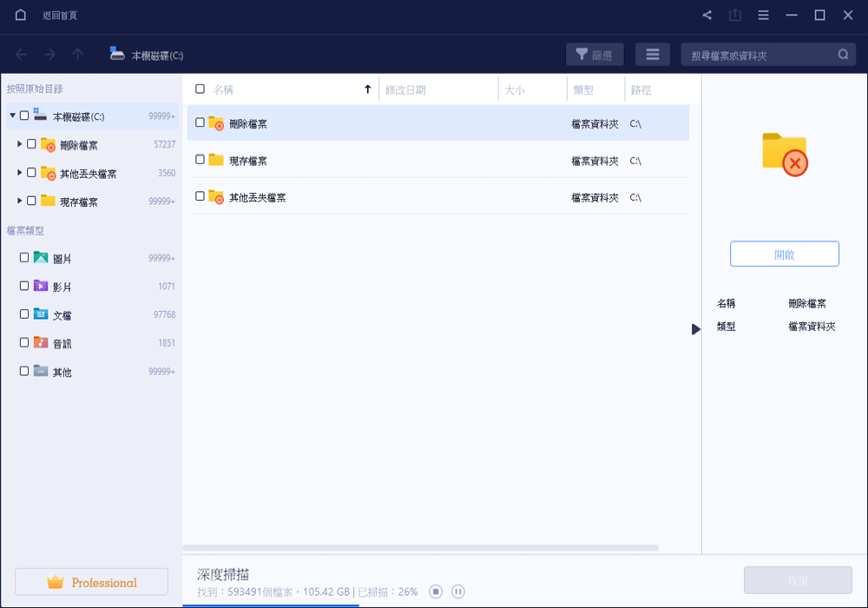Click the home icon in title bar
868x608 pixels.
tap(21, 15)
